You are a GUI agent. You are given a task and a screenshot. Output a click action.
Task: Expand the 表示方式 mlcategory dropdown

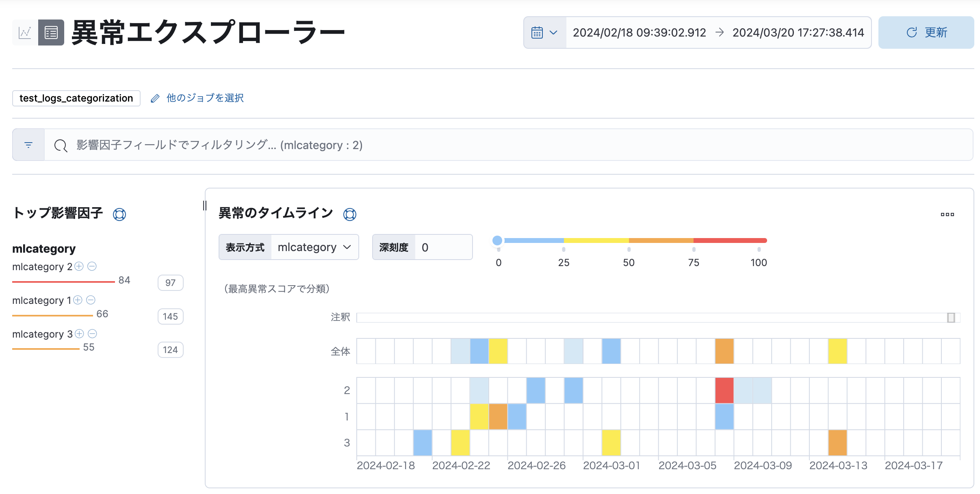(x=314, y=247)
